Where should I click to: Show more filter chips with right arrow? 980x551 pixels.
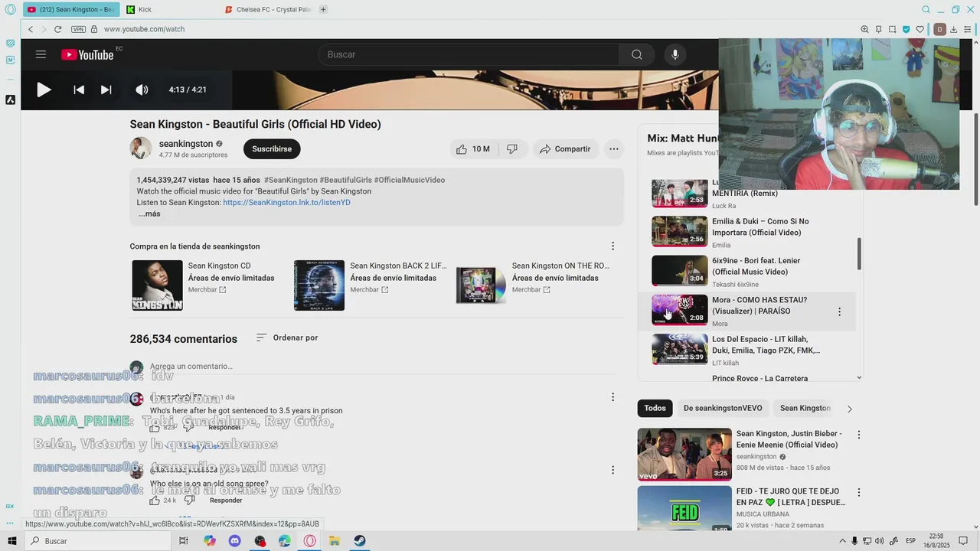point(849,409)
